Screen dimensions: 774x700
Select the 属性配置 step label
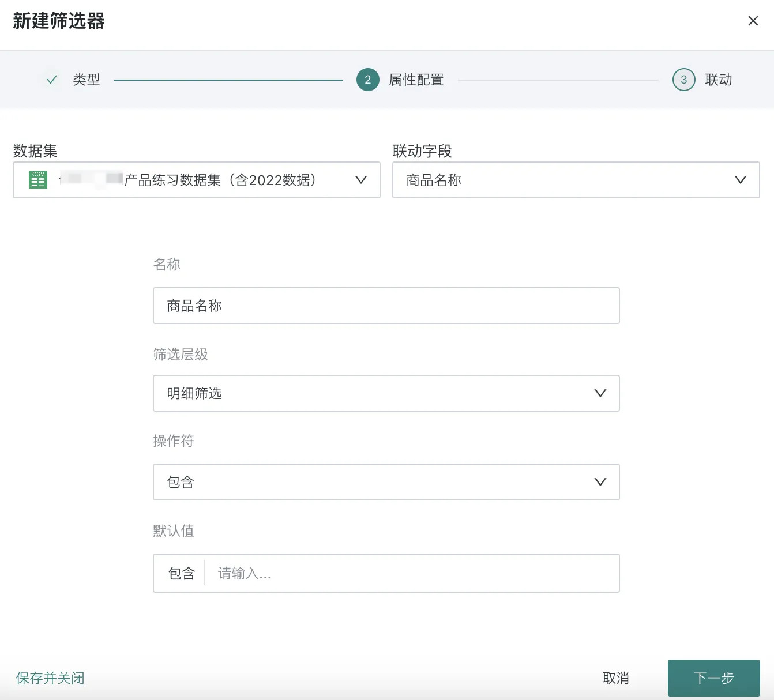[x=416, y=80]
